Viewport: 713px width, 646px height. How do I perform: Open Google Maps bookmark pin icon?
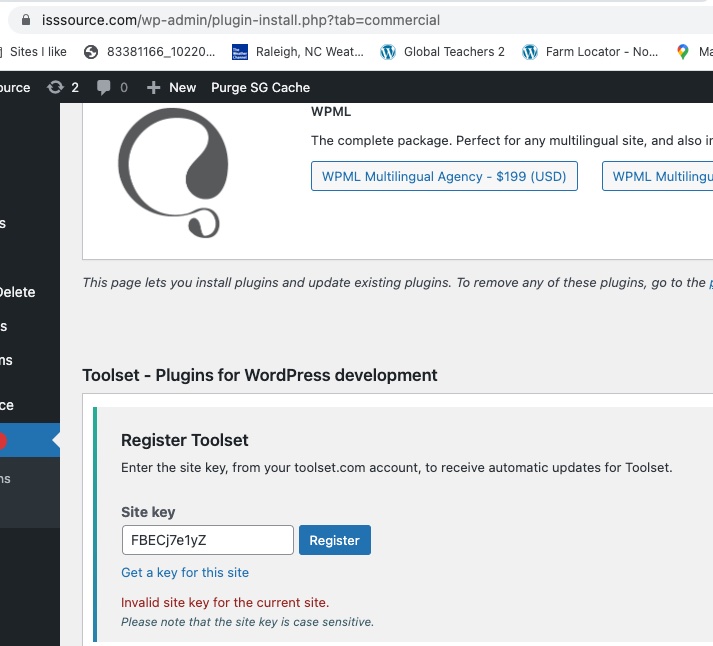(683, 52)
